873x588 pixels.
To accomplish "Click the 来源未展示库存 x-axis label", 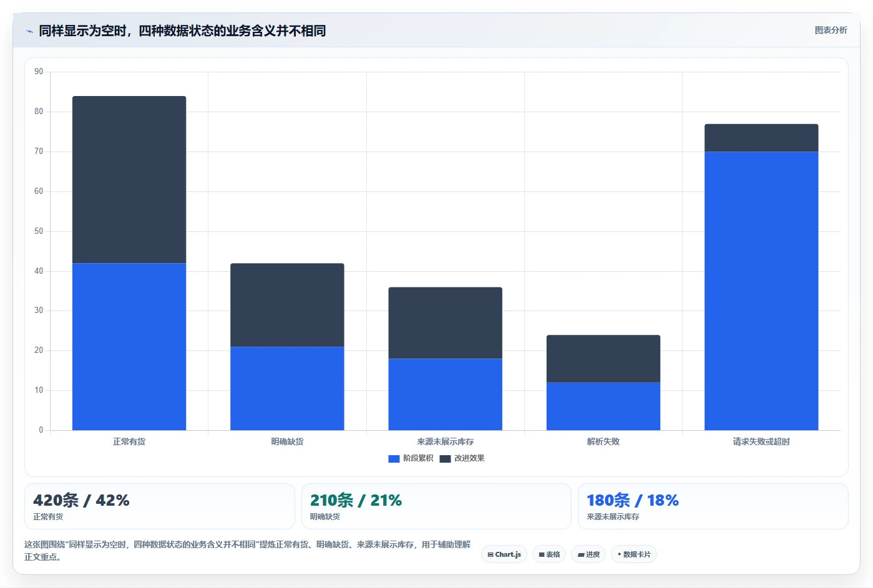I will (445, 441).
